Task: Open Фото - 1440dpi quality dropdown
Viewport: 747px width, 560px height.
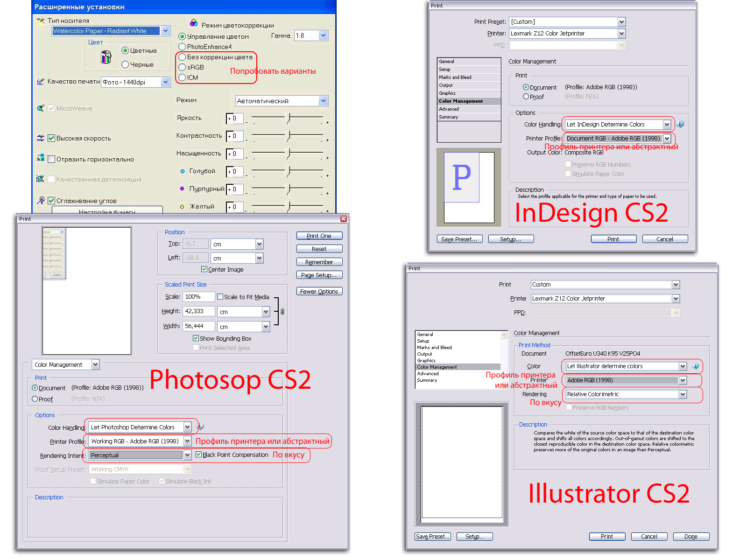Action: (x=165, y=82)
